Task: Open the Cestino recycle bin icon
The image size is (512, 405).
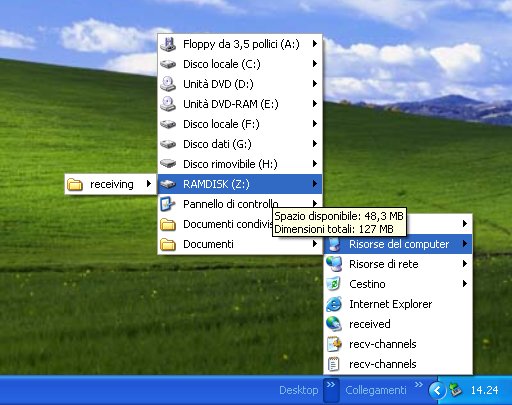Action: coord(334,284)
